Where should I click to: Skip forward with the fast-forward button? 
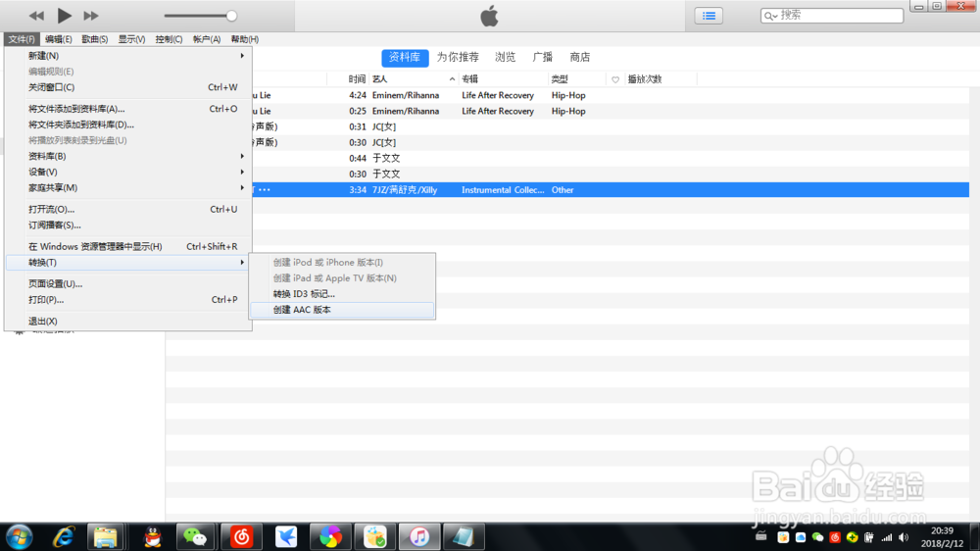coord(90,16)
